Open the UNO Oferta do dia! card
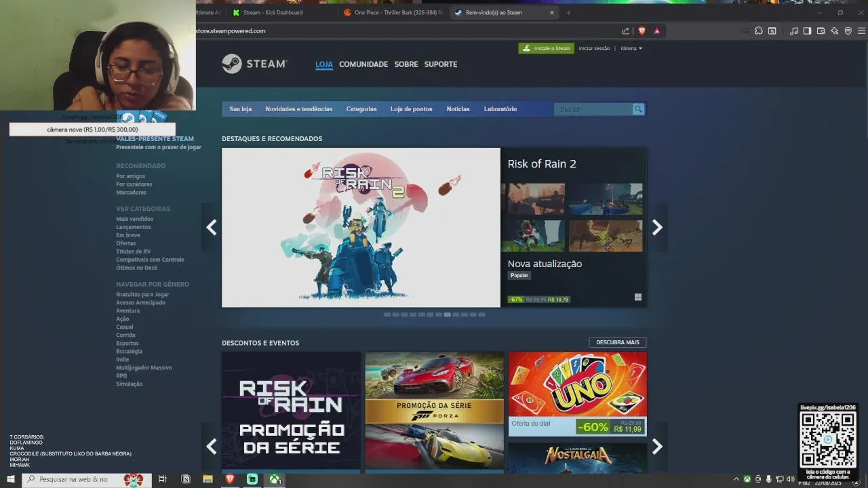868x488 pixels. [x=578, y=394]
